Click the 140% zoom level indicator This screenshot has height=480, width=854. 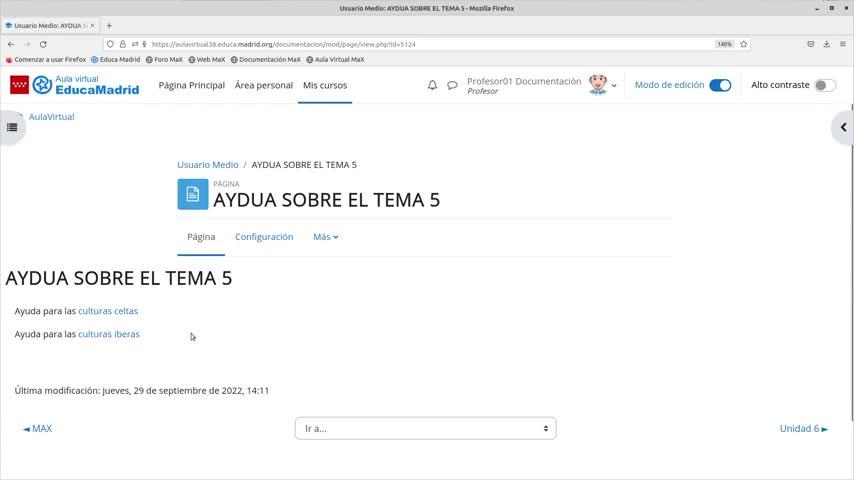724,44
